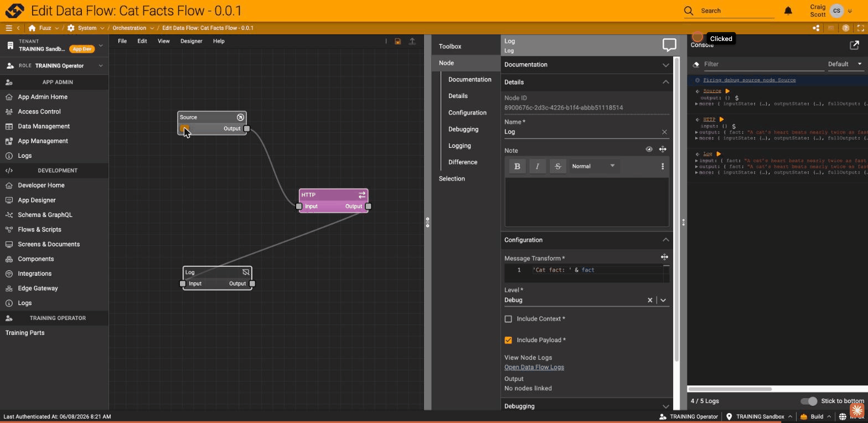Click the move/expand icon beside Note
Image resolution: width=868 pixels, height=423 pixels.
[663, 149]
